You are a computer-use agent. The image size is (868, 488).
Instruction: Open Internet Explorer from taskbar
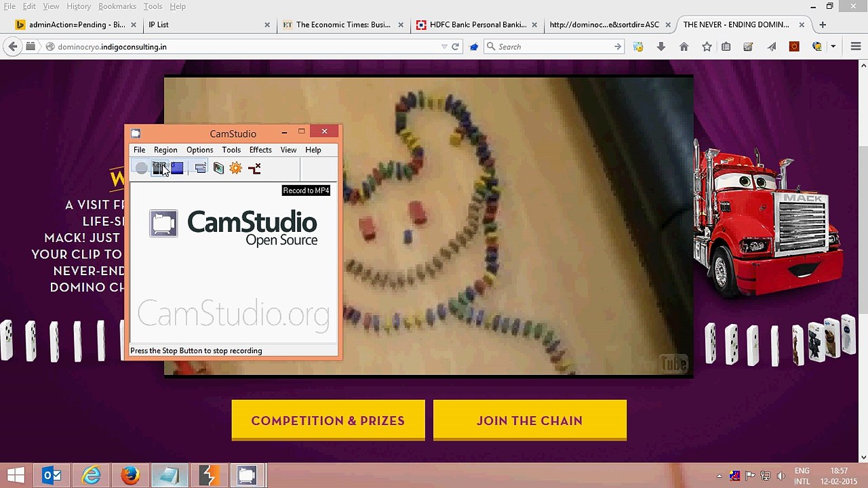point(92,475)
